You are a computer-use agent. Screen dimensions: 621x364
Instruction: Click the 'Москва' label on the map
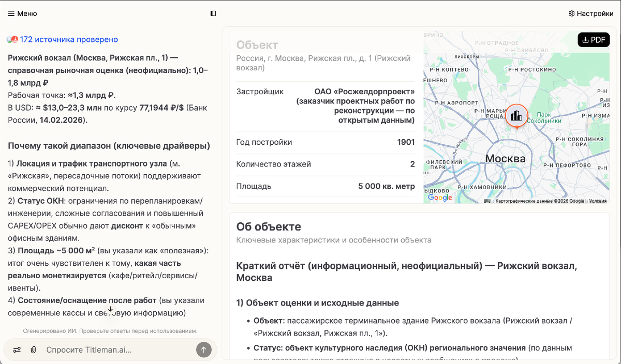coord(506,158)
